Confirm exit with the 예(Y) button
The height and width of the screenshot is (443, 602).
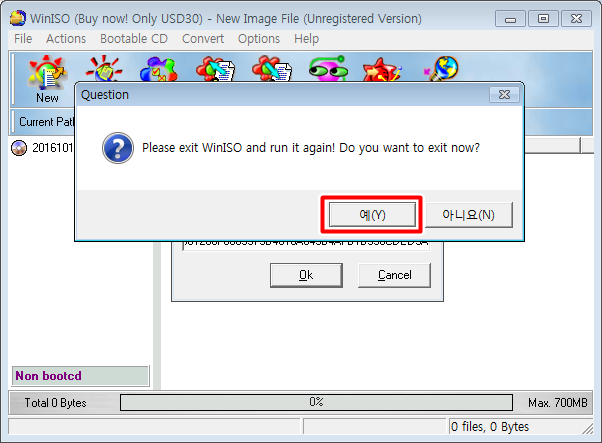tap(372, 215)
